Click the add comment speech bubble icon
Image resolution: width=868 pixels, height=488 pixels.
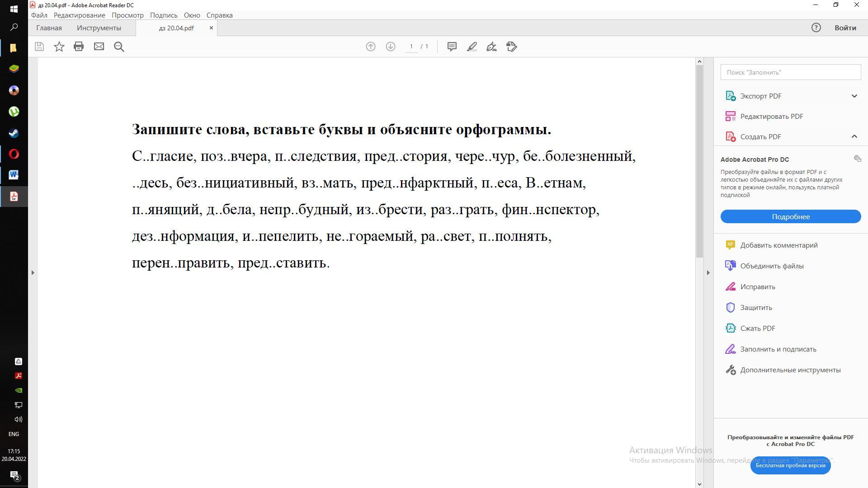(x=452, y=47)
